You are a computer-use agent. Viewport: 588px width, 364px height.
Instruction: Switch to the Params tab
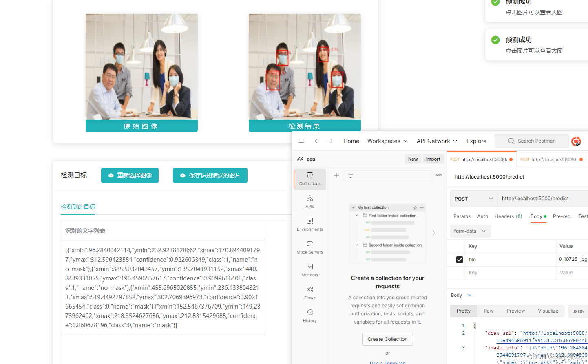coord(462,216)
